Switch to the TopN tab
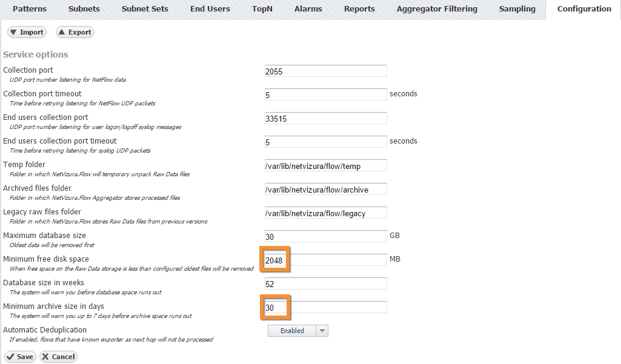The height and width of the screenshot is (364, 621). click(x=262, y=9)
